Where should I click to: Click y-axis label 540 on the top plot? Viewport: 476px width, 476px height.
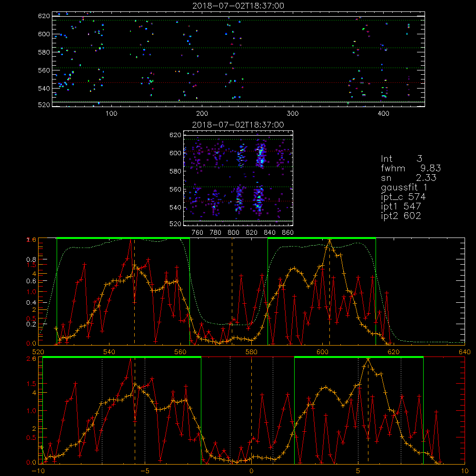pos(44,89)
